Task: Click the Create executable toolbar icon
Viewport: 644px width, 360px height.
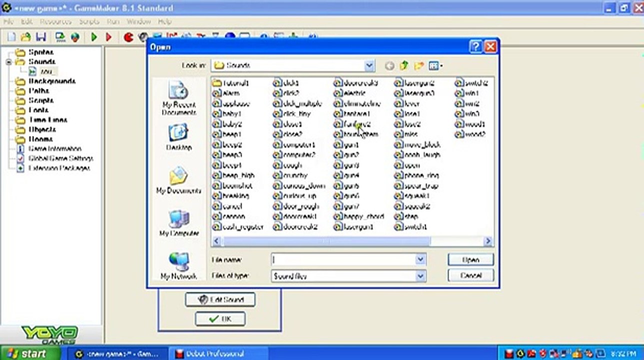Action: [x=60, y=36]
